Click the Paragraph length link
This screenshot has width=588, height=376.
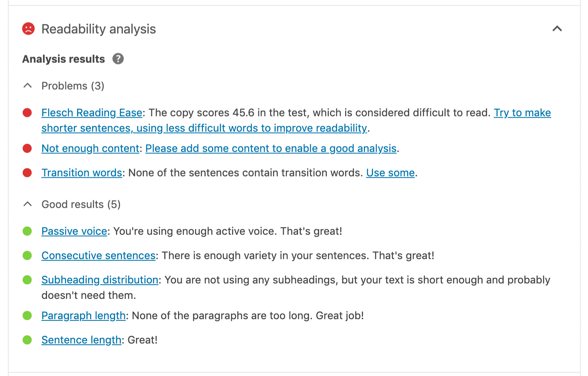(83, 315)
